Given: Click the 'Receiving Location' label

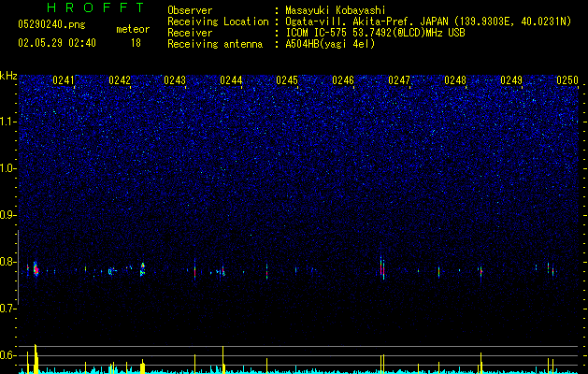Looking at the screenshot, I should 218,22.
